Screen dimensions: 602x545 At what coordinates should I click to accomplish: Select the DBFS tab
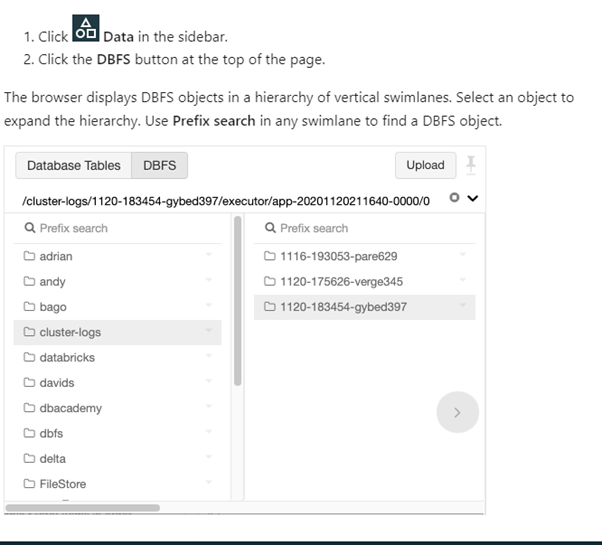point(160,166)
